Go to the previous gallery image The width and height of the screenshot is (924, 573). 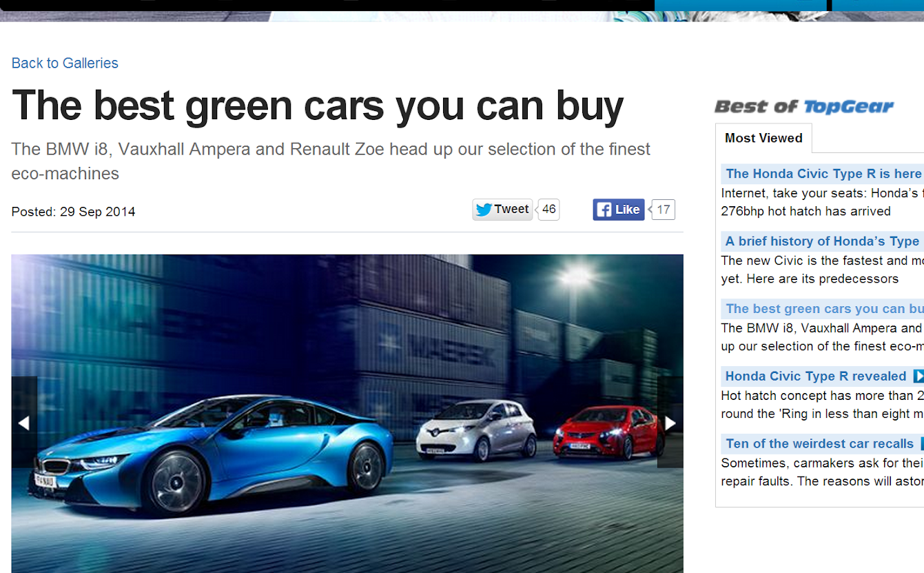(x=24, y=423)
